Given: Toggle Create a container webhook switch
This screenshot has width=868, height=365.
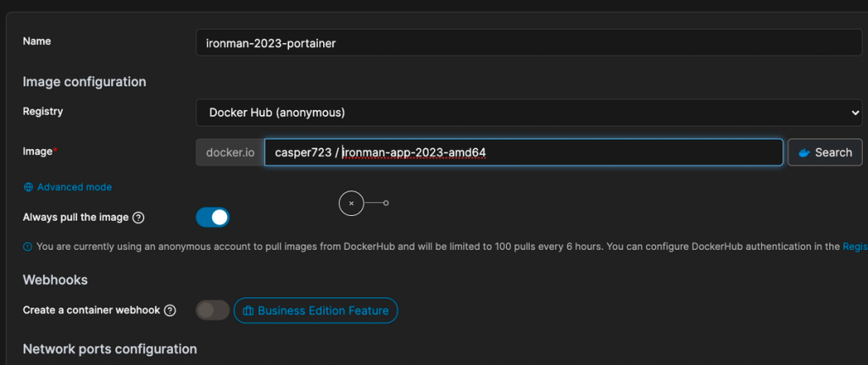Looking at the screenshot, I should tap(213, 310).
